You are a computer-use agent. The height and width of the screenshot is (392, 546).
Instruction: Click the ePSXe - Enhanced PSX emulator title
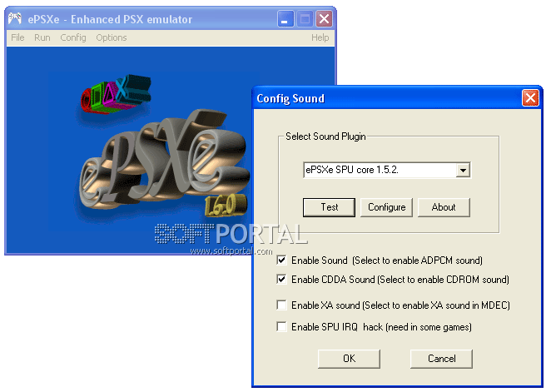click(x=110, y=19)
